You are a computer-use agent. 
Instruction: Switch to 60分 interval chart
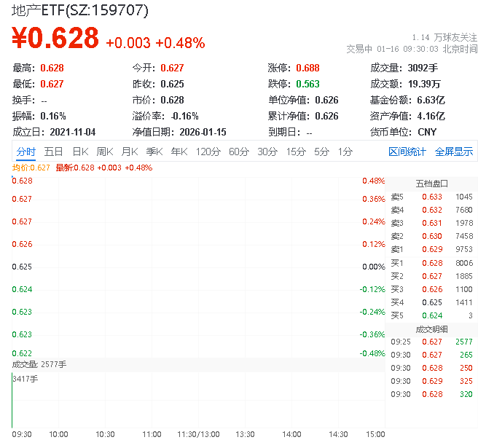[239, 152]
